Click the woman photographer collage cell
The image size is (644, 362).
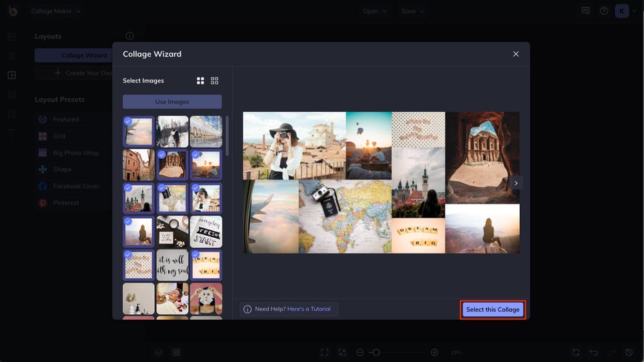click(x=295, y=146)
